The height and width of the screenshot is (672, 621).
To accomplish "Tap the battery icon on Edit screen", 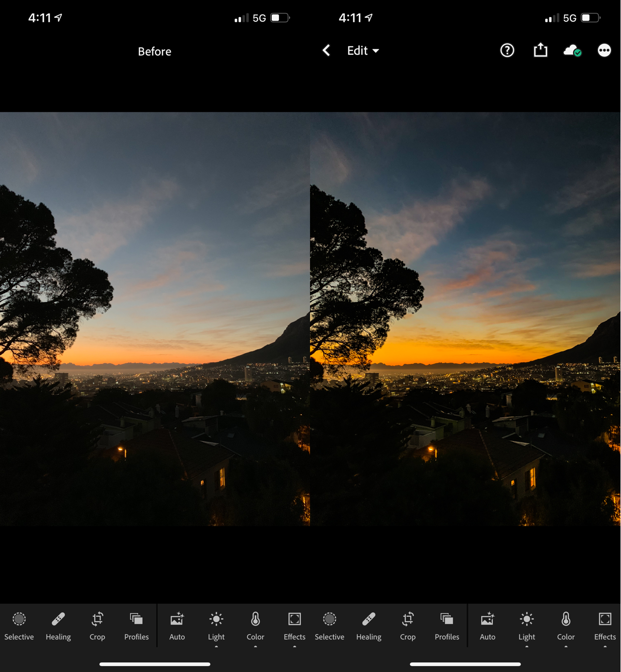I will (591, 18).
